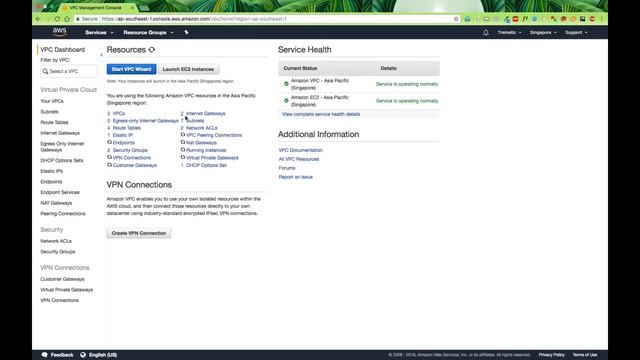Open the VPC Documentation link

coord(300,150)
